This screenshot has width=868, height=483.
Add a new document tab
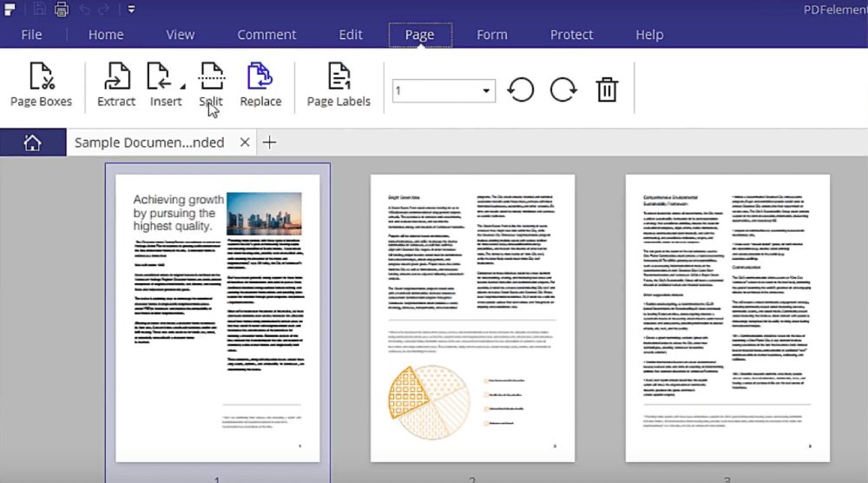(x=270, y=142)
